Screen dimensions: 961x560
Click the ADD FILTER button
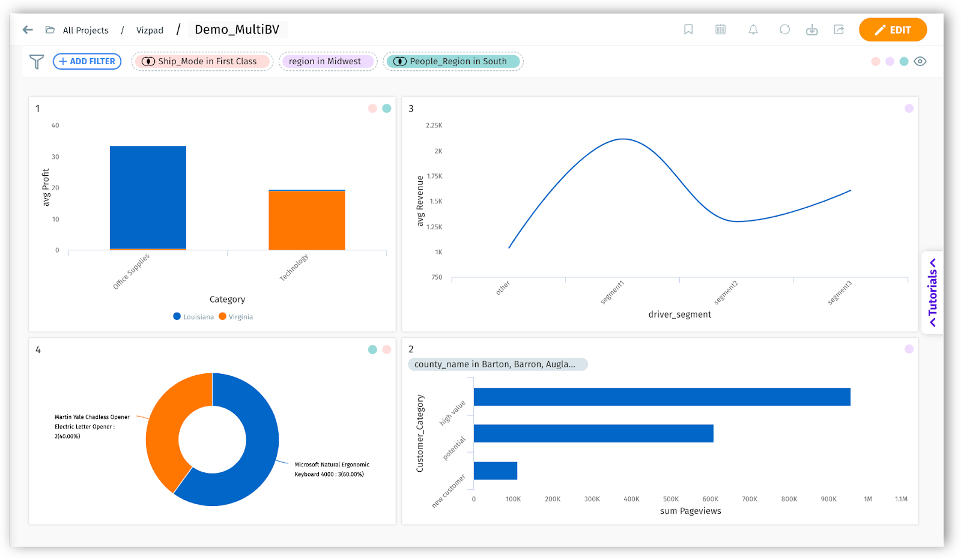87,61
